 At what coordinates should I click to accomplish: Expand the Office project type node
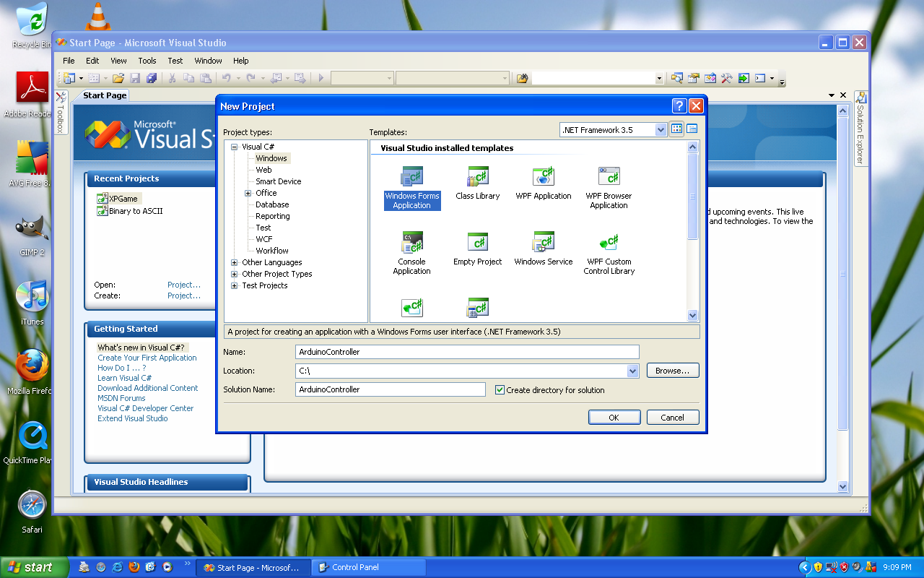[248, 193]
